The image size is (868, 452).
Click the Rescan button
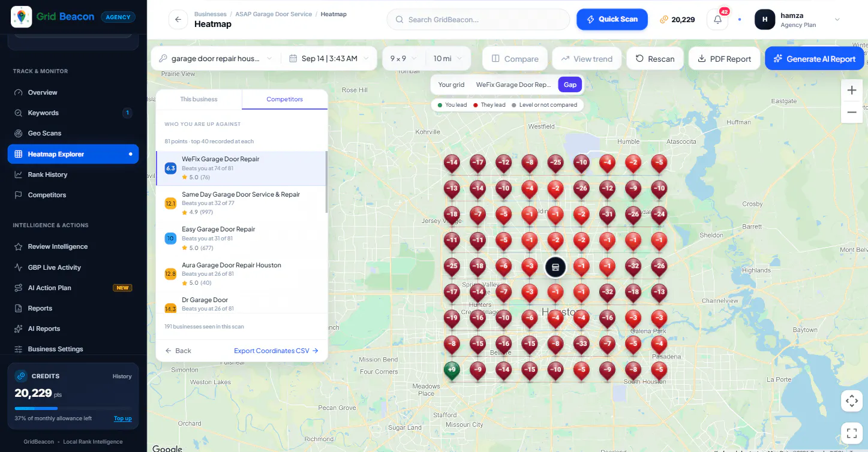pyautogui.click(x=655, y=59)
